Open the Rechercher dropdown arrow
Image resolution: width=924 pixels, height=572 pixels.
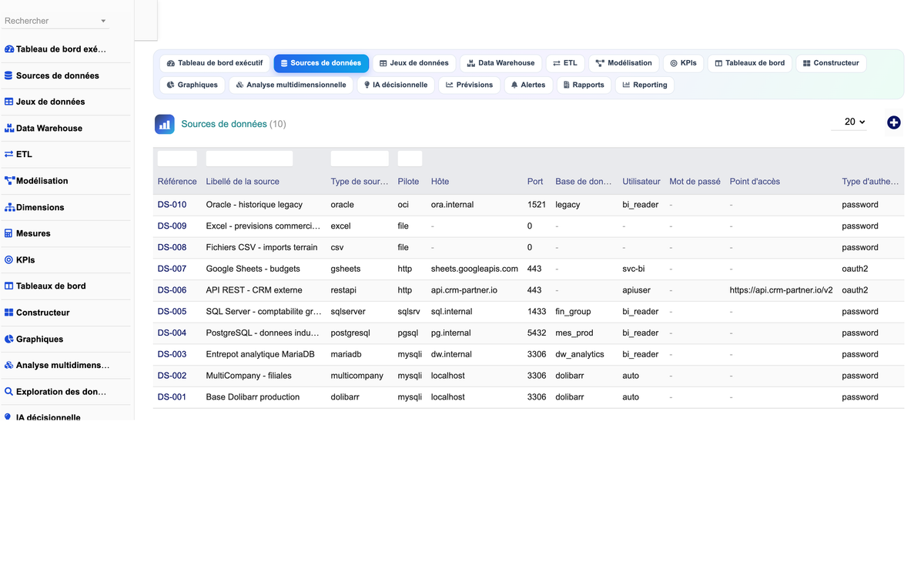[103, 22]
